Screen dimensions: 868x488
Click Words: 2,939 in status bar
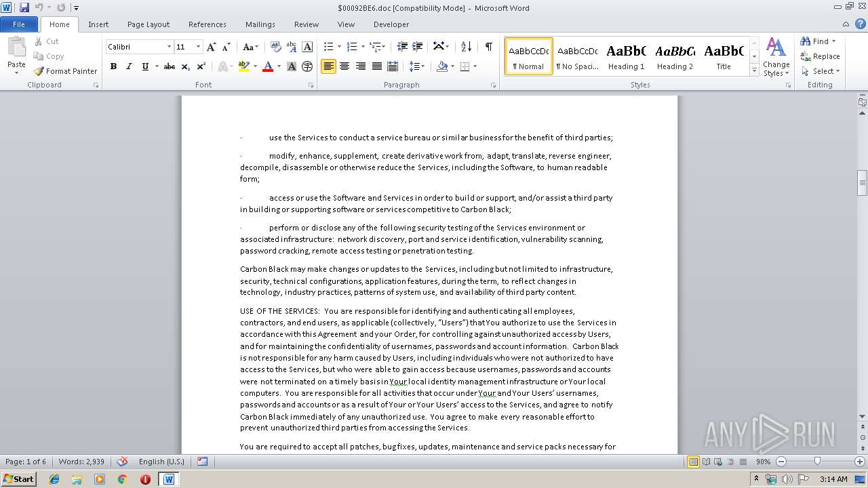(81, 462)
